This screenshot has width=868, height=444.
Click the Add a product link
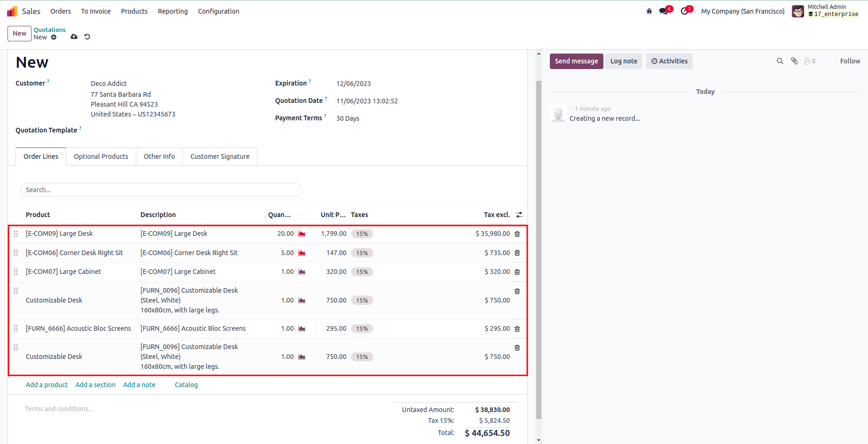(47, 385)
